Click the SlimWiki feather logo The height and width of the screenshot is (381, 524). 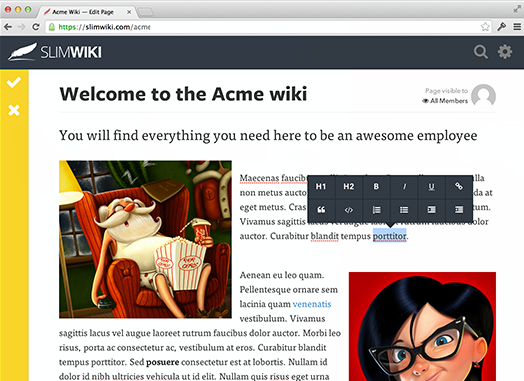point(55,52)
